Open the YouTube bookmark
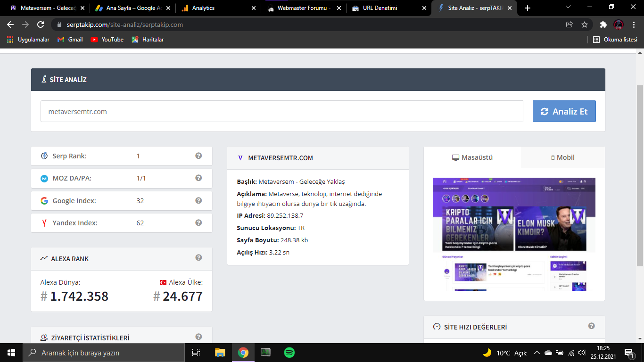Viewport: 644px width, 362px height. pyautogui.click(x=107, y=40)
